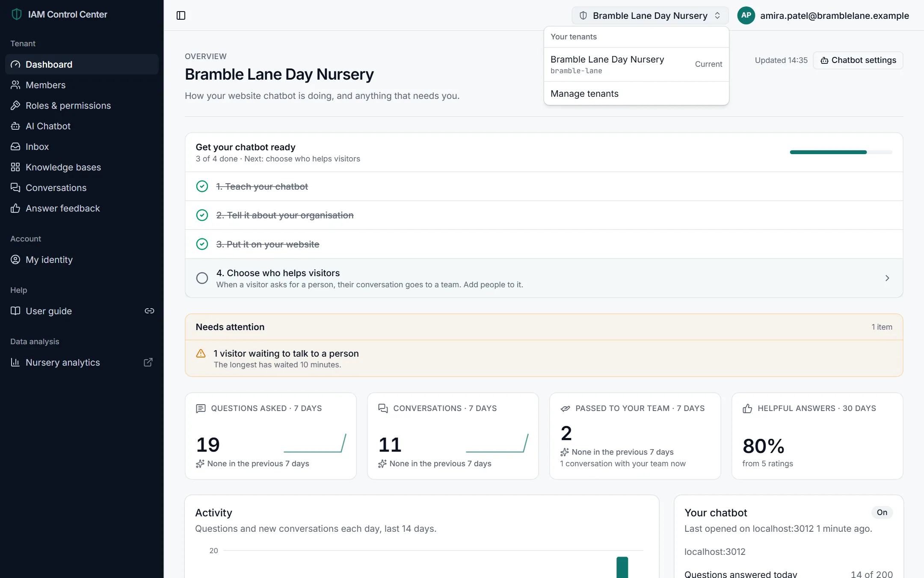Click the Conversations card chat icon
Viewport: 924px width, 578px height.
point(383,408)
